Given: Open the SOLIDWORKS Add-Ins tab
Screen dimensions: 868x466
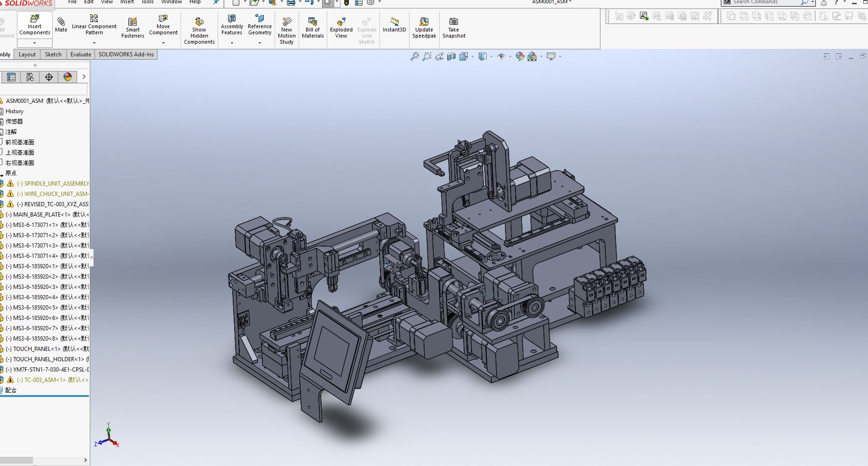Looking at the screenshot, I should [126, 54].
